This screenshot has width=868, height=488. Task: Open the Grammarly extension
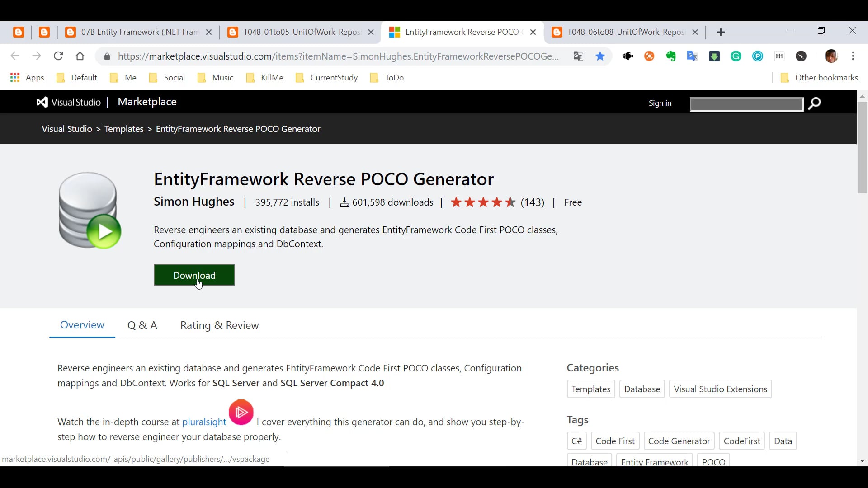(x=736, y=56)
